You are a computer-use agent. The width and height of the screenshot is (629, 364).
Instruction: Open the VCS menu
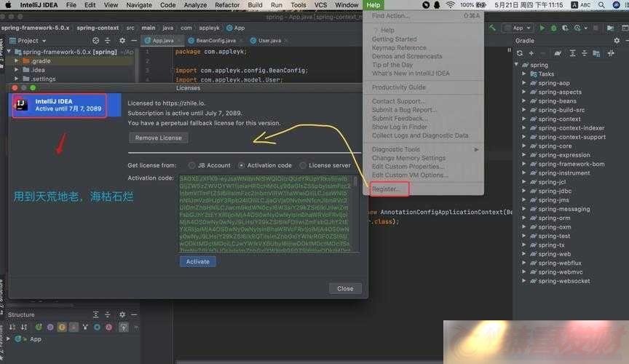coord(320,5)
